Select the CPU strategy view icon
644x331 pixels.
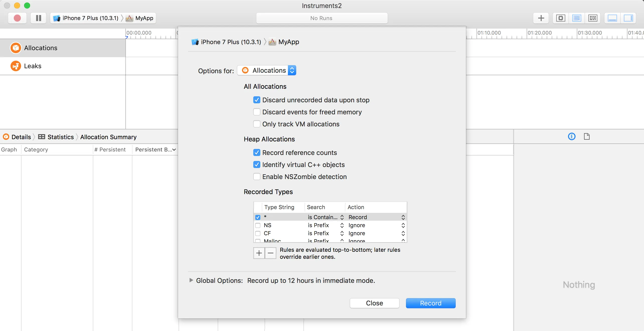(560, 18)
